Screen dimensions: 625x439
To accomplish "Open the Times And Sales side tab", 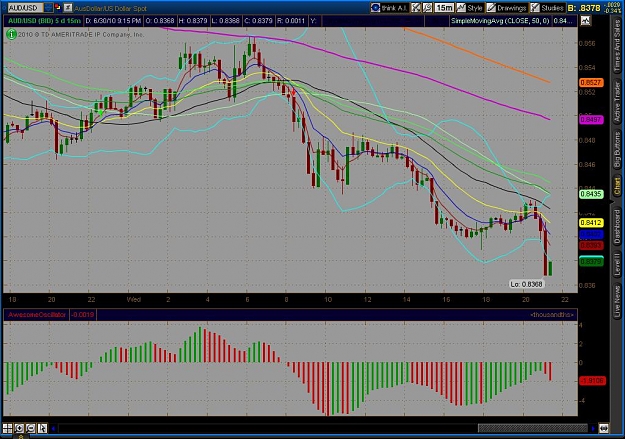I will point(617,46).
